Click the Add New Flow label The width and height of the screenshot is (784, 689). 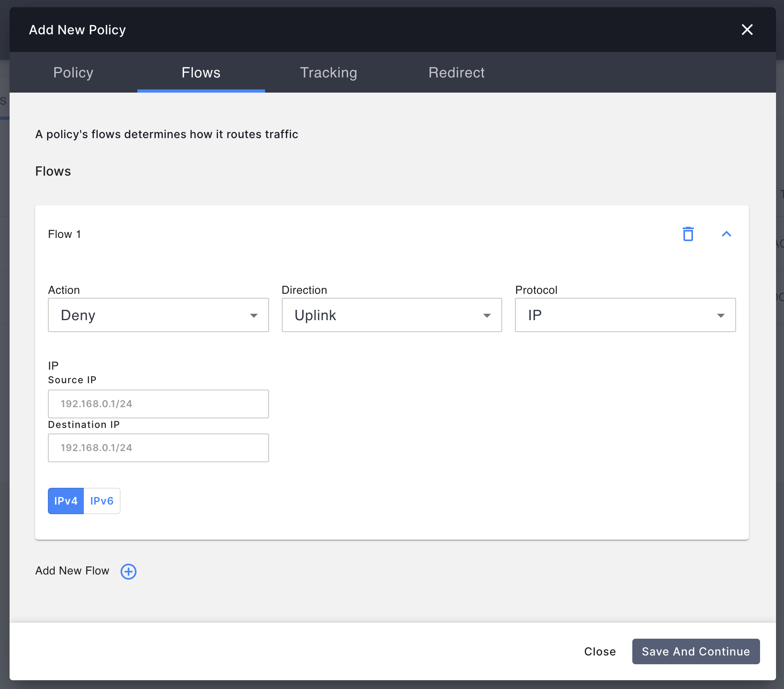click(x=72, y=571)
